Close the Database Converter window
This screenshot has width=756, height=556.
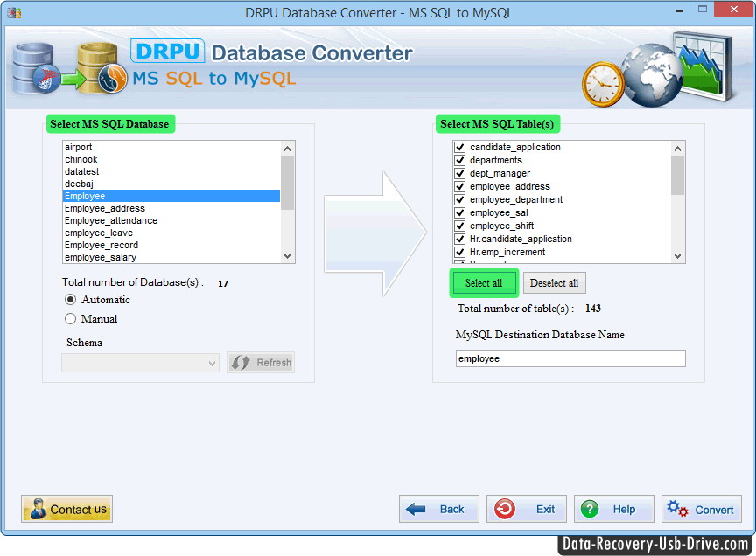[x=733, y=10]
